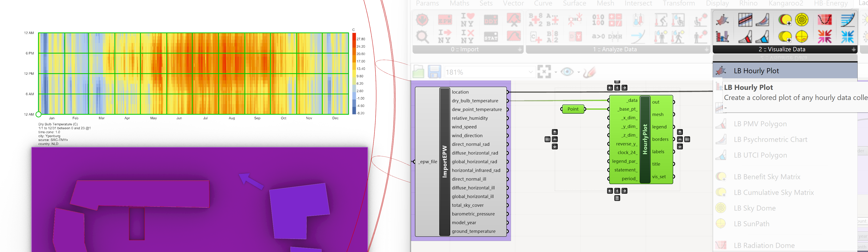868x252 pixels.
Task: Toggle the preview eye icon
Action: point(567,72)
